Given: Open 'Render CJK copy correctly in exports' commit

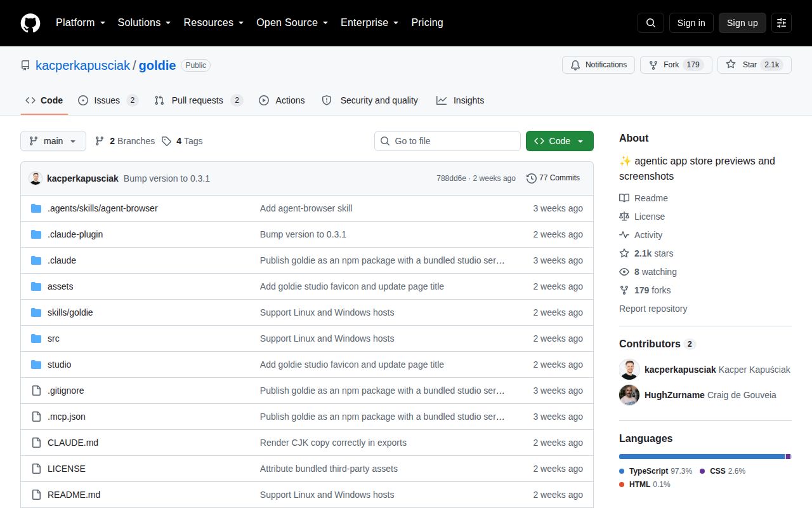Looking at the screenshot, I should click(x=333, y=443).
